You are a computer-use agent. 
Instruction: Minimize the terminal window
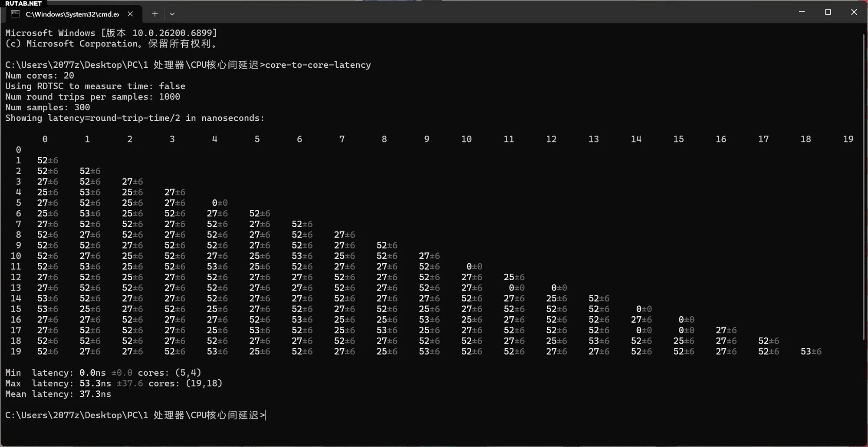[x=802, y=12]
